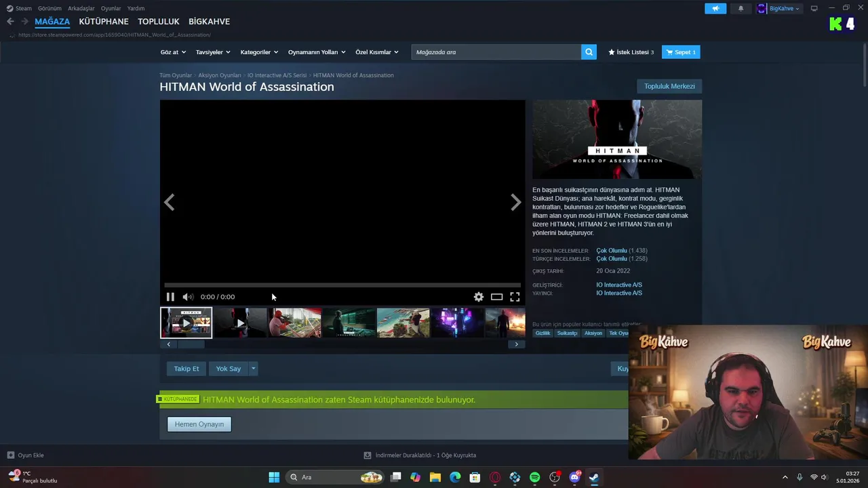Mute the trailer volume speaker icon
Image resolution: width=868 pixels, height=488 pixels.
[x=188, y=297]
